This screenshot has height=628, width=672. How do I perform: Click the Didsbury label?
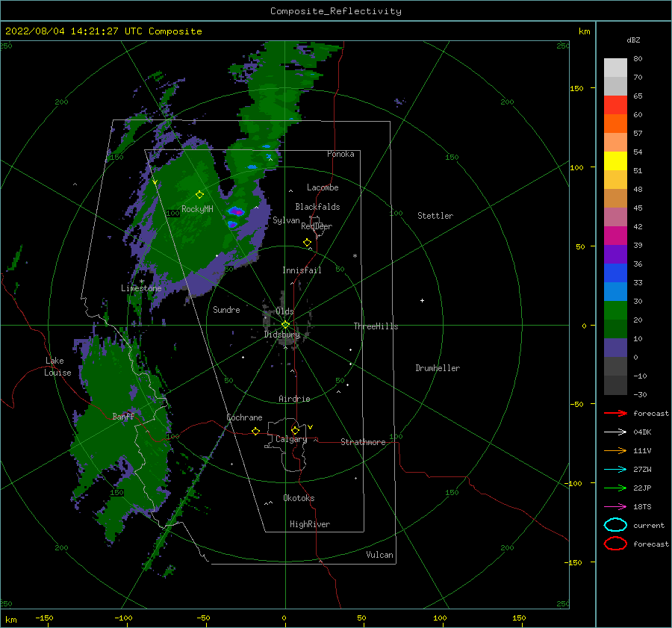coord(281,335)
